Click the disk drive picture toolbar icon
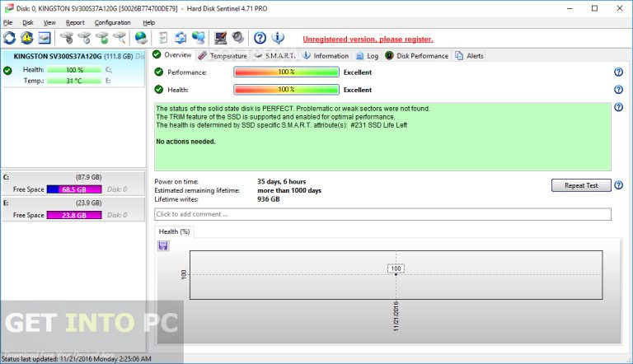Viewport: 633px width, 364px height. pos(45,38)
